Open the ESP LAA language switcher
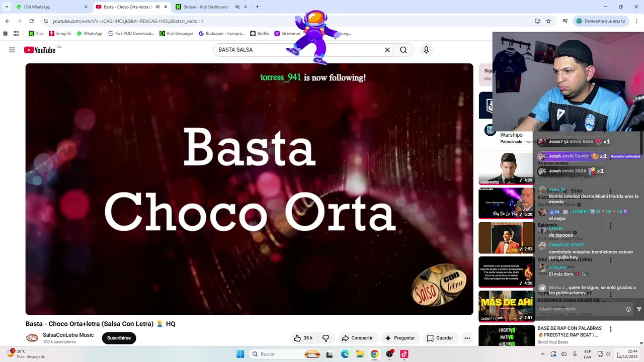Viewport: 644px width, 362px height. coord(588,354)
